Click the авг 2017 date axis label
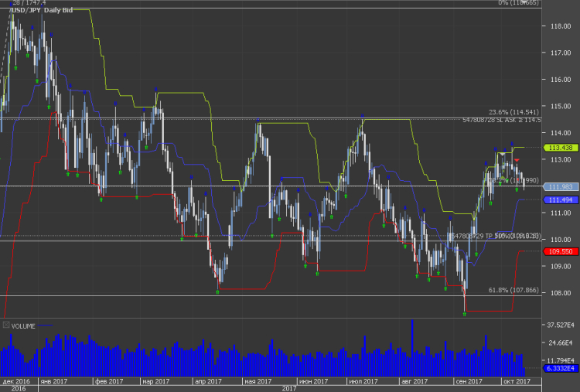The height and width of the screenshot is (392, 580). [x=415, y=381]
